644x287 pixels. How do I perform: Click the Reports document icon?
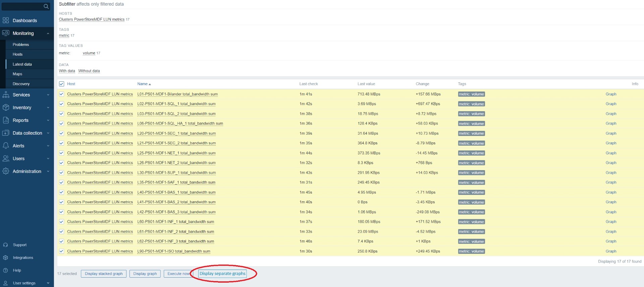click(6, 120)
